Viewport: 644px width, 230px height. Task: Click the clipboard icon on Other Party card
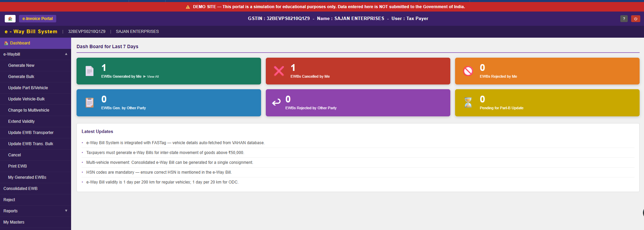pos(89,102)
